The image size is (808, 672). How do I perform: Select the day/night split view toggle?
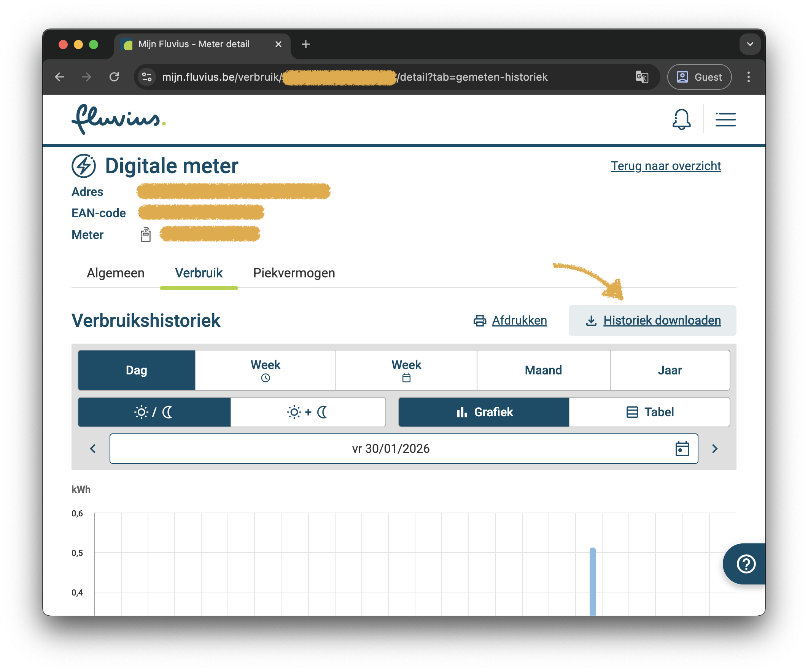[x=154, y=412]
